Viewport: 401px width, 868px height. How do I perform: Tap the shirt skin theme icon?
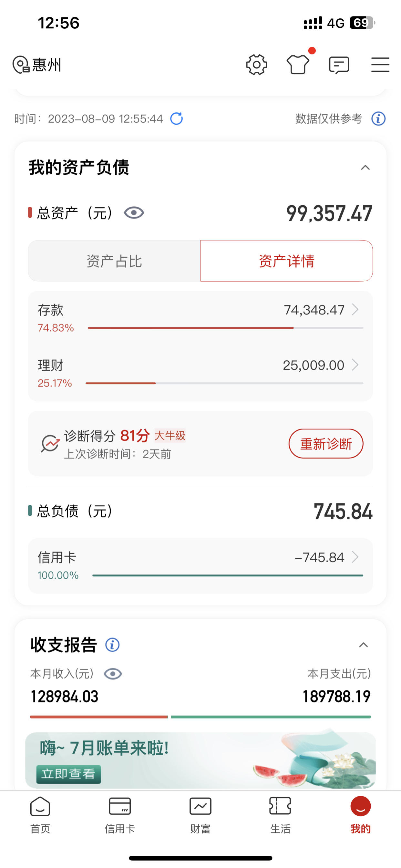click(x=298, y=64)
